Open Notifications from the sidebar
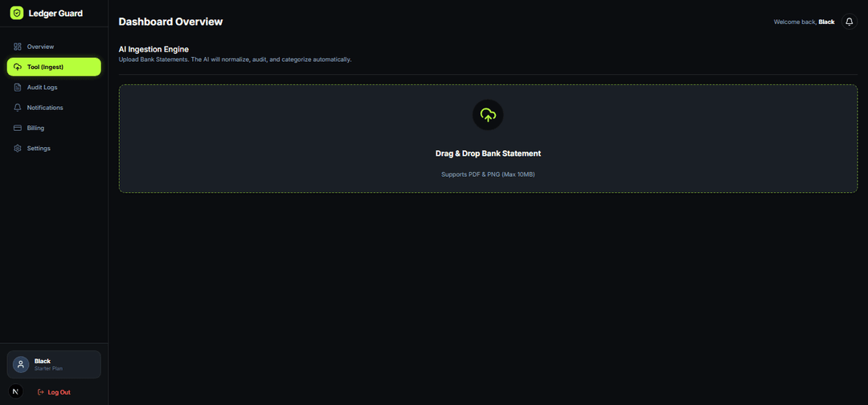Screen dimensions: 868x405 [x=54, y=108]
